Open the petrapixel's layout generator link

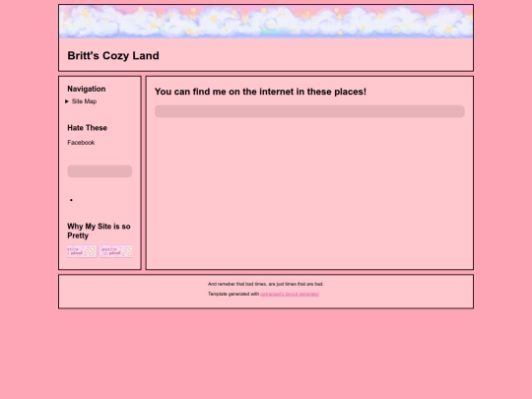click(x=290, y=295)
